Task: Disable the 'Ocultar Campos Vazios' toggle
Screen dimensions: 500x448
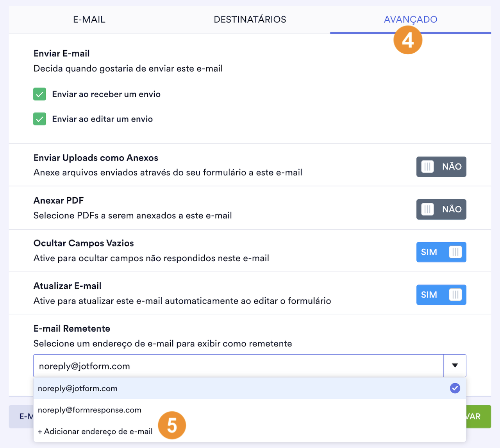Action: (x=441, y=252)
